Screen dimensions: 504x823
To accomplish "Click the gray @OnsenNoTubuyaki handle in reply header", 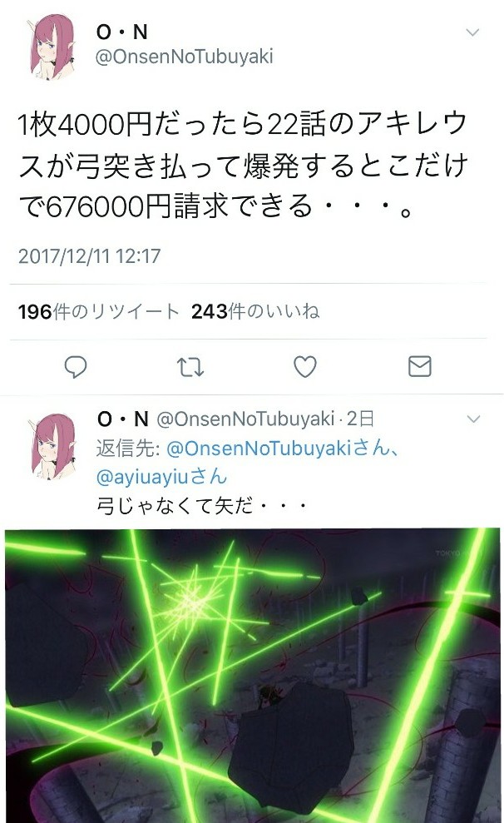I will point(245,419).
